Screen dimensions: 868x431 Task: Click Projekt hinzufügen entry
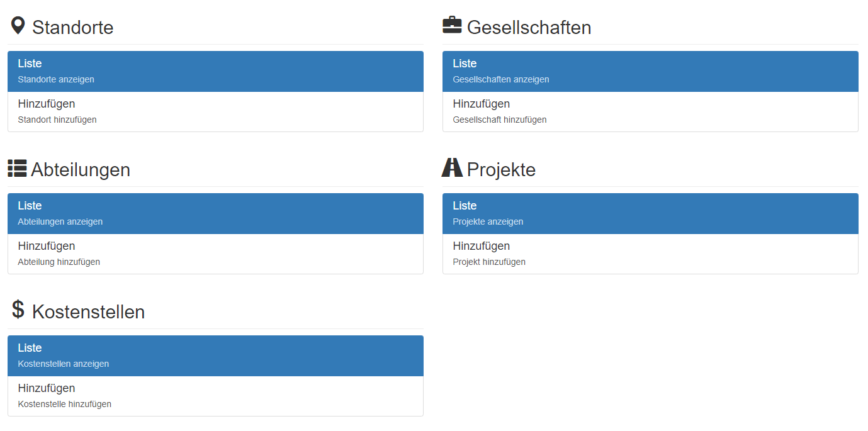(x=650, y=254)
